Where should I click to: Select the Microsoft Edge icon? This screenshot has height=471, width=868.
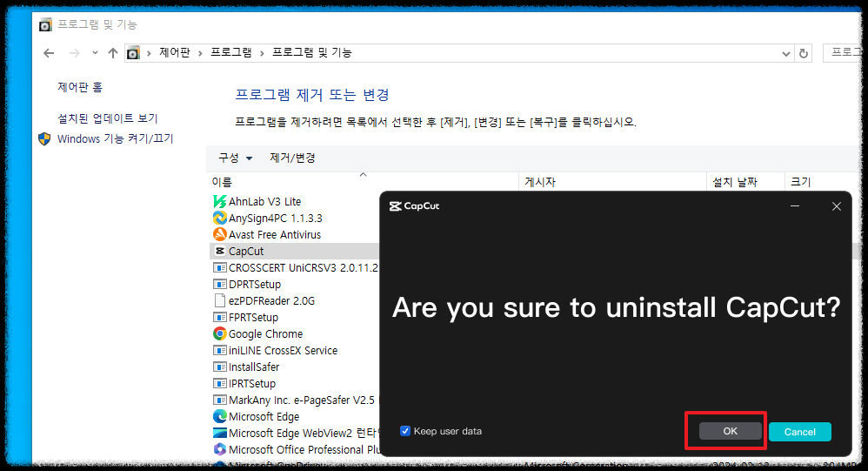[x=220, y=416]
